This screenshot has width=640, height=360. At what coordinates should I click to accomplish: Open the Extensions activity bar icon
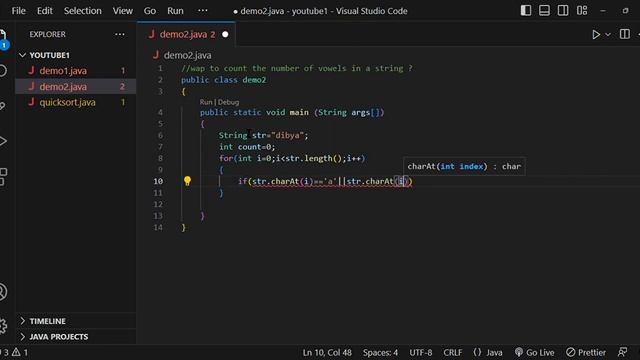[3, 177]
